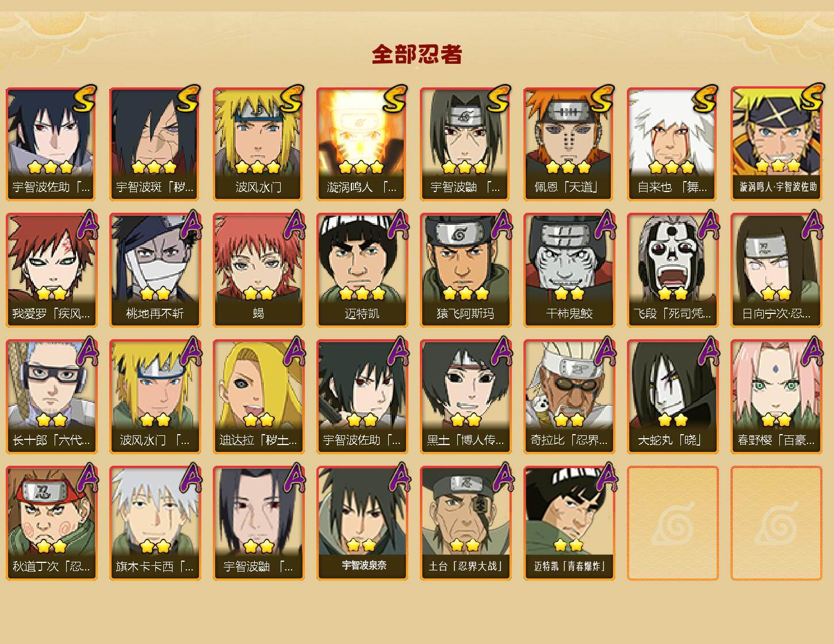Click the first empty ninja slot

coord(672,523)
